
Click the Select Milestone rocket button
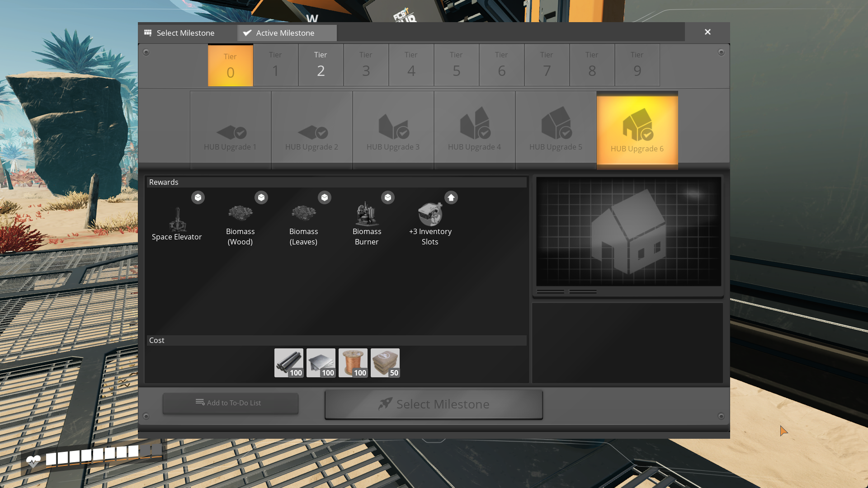click(x=434, y=404)
